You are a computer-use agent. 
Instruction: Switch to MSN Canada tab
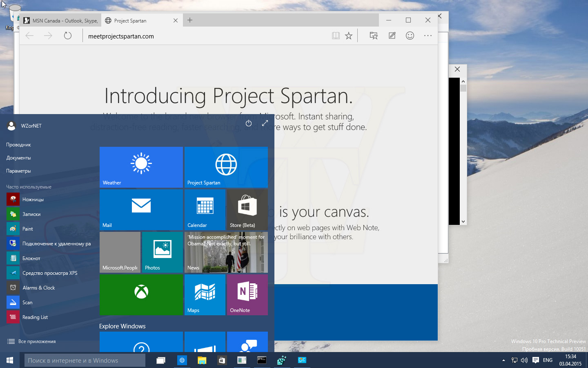coord(60,20)
